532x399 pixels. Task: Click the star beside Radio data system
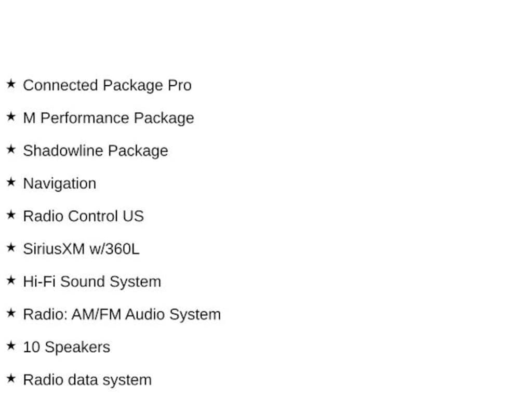click(x=11, y=378)
